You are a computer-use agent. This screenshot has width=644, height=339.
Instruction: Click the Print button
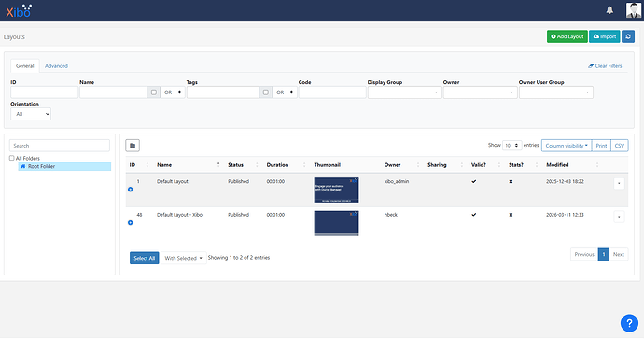tap(601, 146)
